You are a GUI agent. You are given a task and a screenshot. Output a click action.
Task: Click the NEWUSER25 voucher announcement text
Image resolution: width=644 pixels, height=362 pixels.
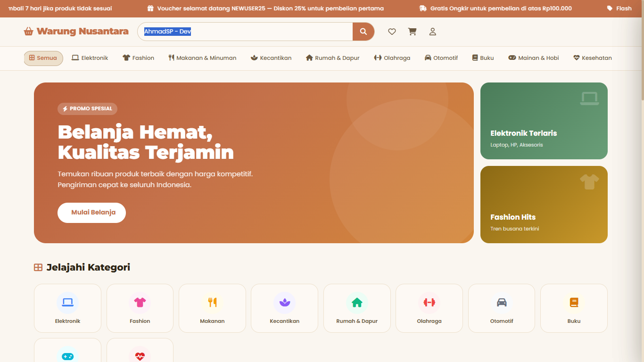271,8
